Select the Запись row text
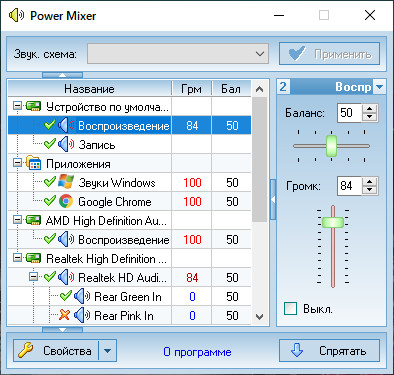 97,145
